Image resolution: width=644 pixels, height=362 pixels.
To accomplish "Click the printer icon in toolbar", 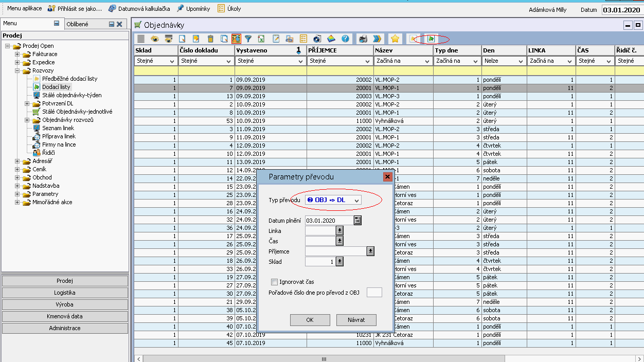I will [363, 39].
